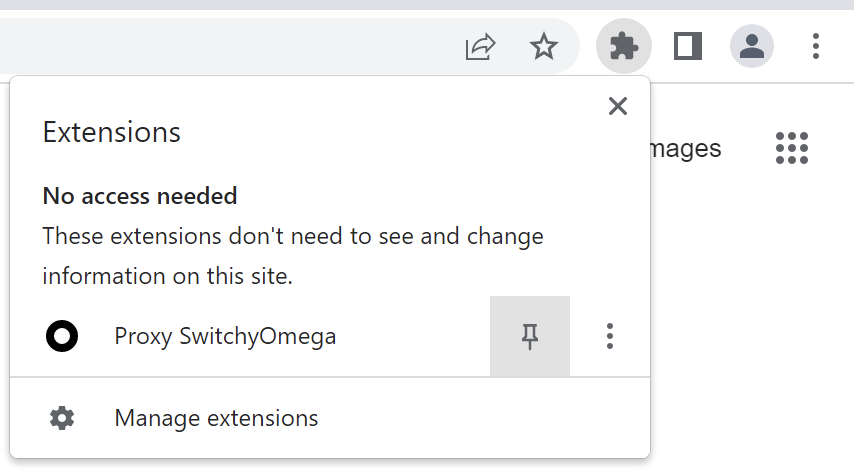The image size is (854, 470).
Task: Open more actions for Proxy SwitchyOmega
Action: pyautogui.click(x=610, y=337)
